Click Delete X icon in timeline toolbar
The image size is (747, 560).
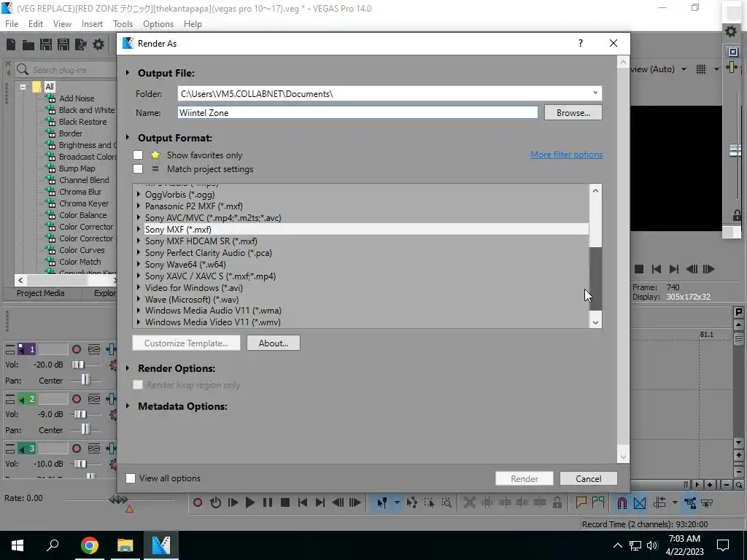tap(469, 502)
